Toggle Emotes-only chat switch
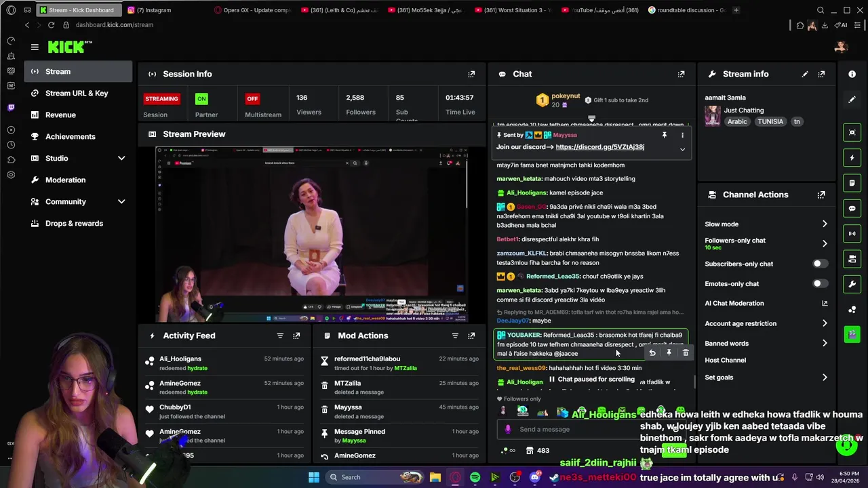868x488 pixels. (x=819, y=283)
